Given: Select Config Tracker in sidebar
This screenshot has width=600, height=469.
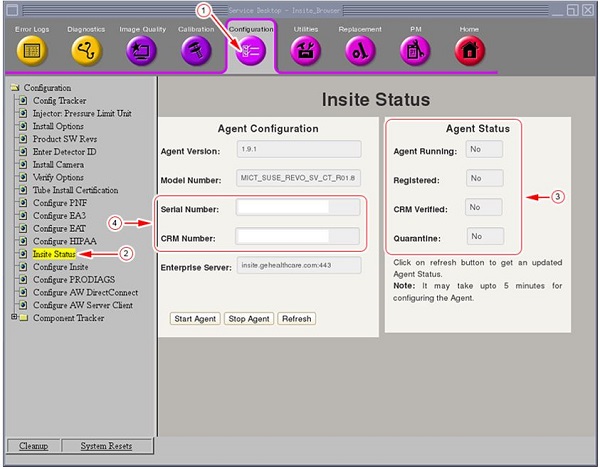Looking at the screenshot, I should (59, 101).
